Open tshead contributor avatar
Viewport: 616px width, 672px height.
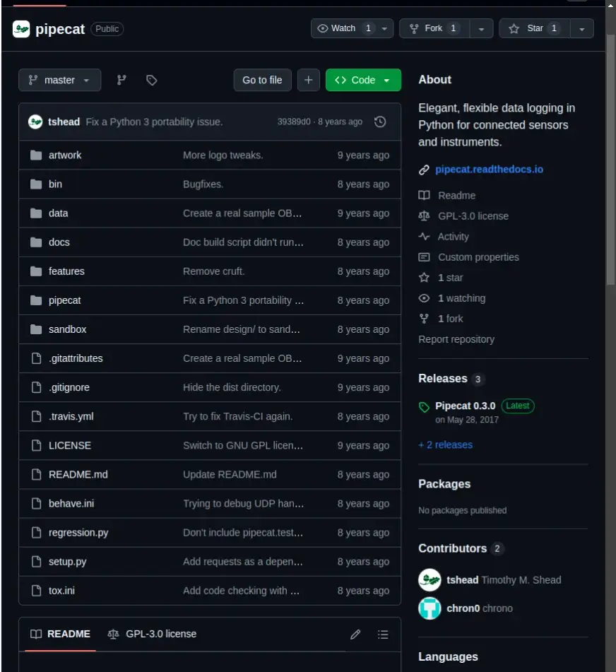[x=430, y=580]
